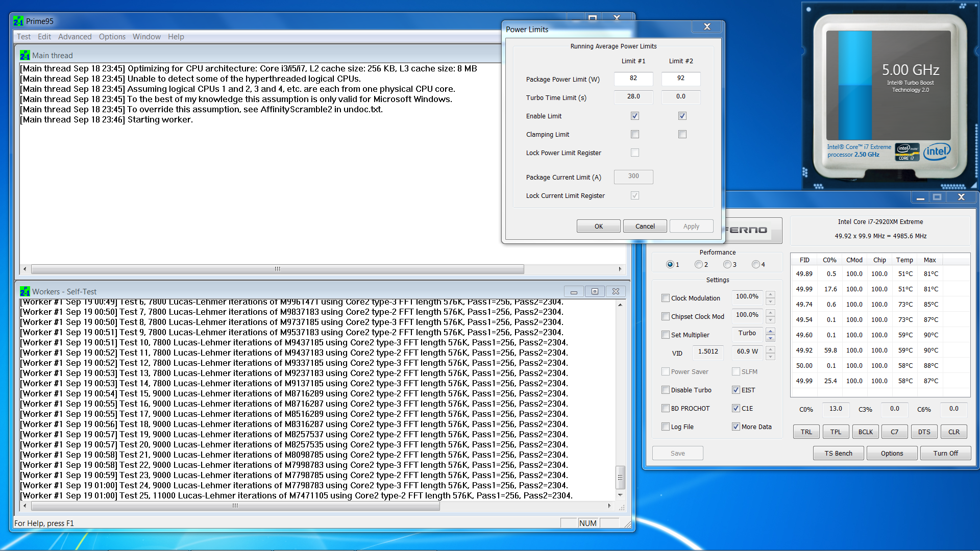Viewport: 980px width, 551px height.
Task: Minimize the ThrottleStop window
Action: coord(920,197)
